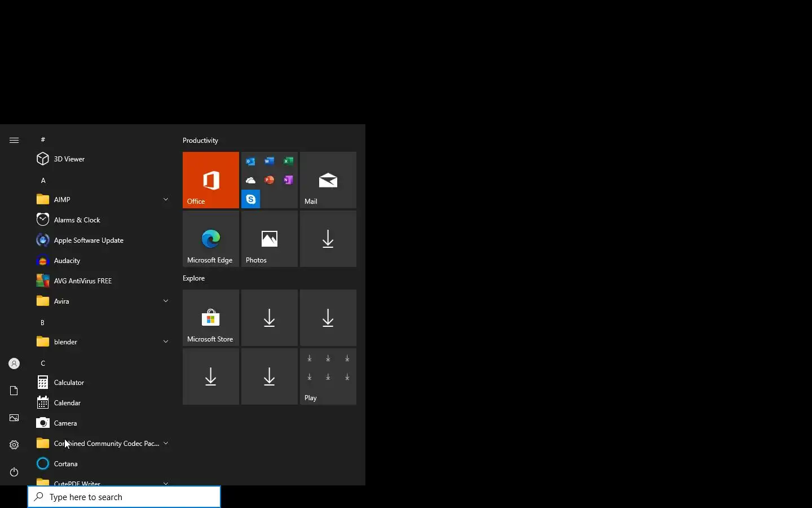Click the Office tile
Image resolution: width=812 pixels, height=508 pixels.
tap(211, 180)
